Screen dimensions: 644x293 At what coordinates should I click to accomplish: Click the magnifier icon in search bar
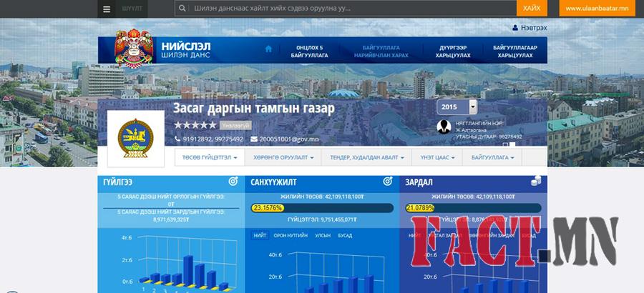(185, 9)
